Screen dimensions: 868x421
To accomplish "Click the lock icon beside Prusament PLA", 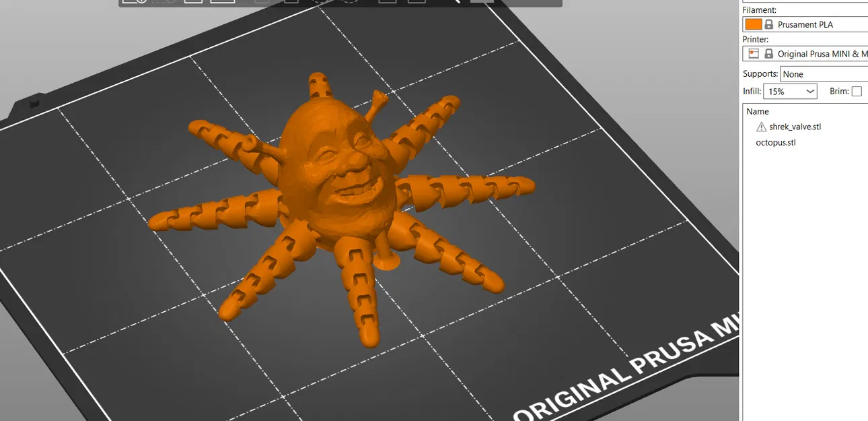I will pos(768,24).
